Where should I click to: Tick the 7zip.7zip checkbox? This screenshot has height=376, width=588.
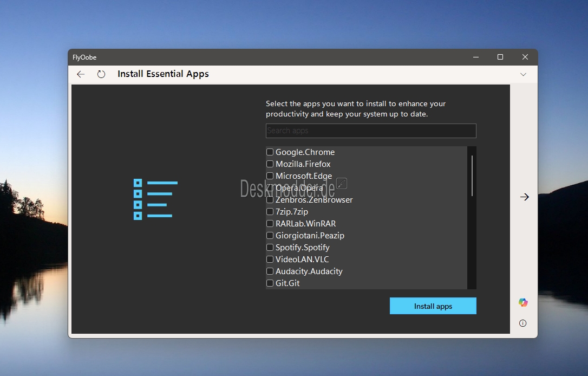pos(270,212)
